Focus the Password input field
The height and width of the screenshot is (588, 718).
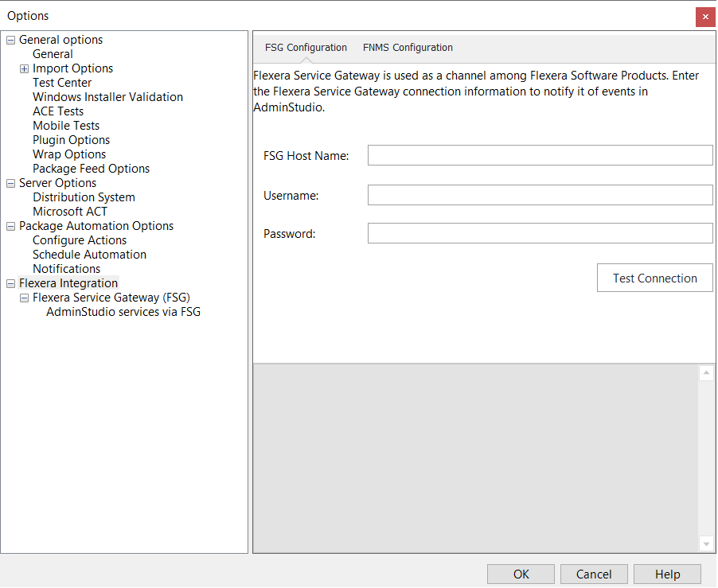pos(540,233)
